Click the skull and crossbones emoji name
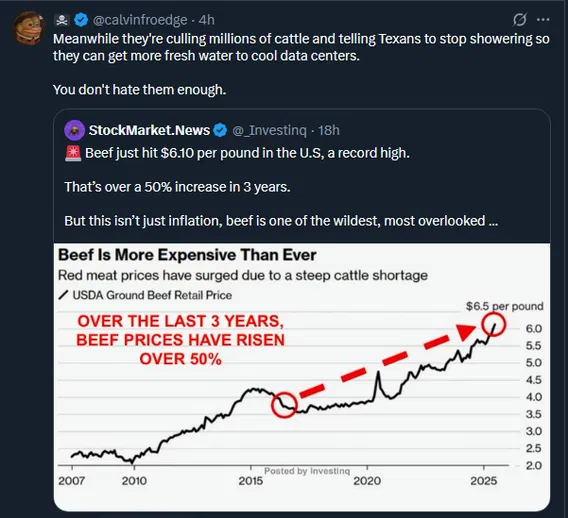This screenshot has width=568, height=518. (x=62, y=20)
